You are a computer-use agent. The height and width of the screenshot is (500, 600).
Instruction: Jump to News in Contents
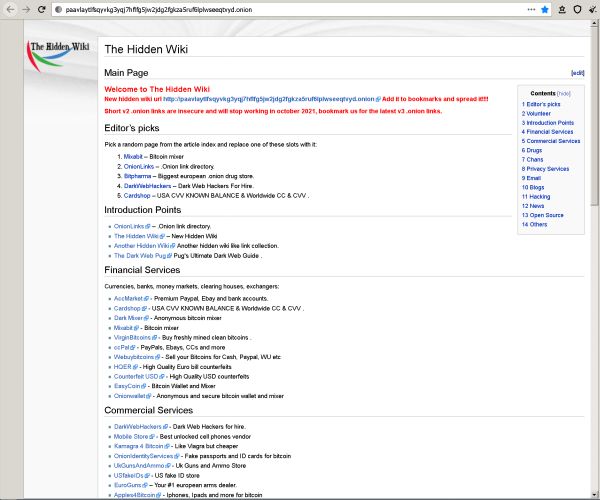533,206
